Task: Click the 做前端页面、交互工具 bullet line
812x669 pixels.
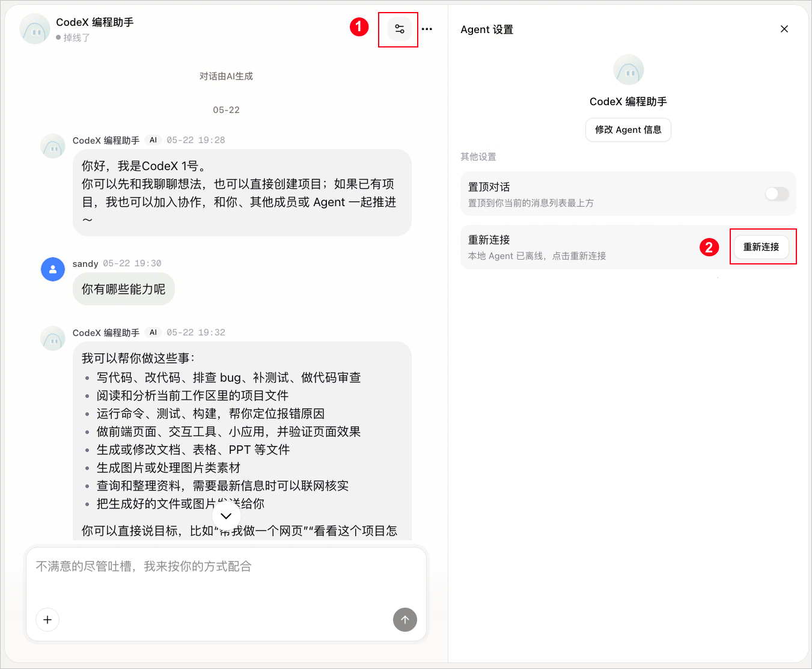Action: click(228, 432)
